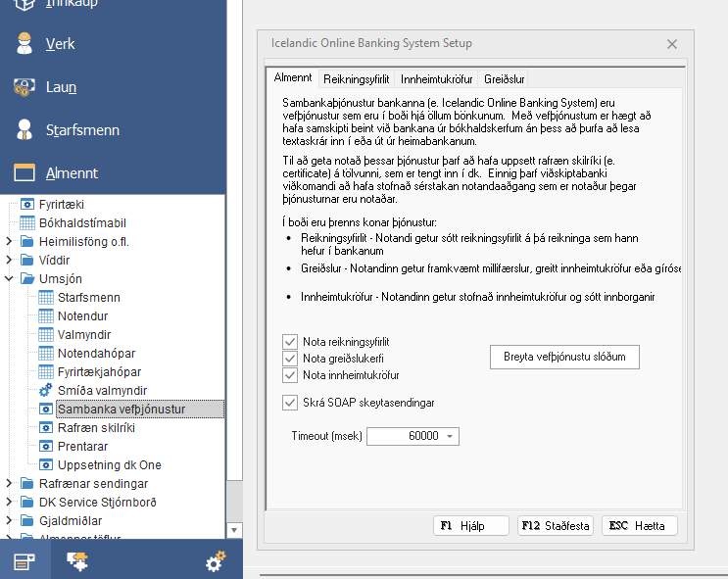
Task: Click the settings gears icon in bottom bar
Action: tap(215, 561)
